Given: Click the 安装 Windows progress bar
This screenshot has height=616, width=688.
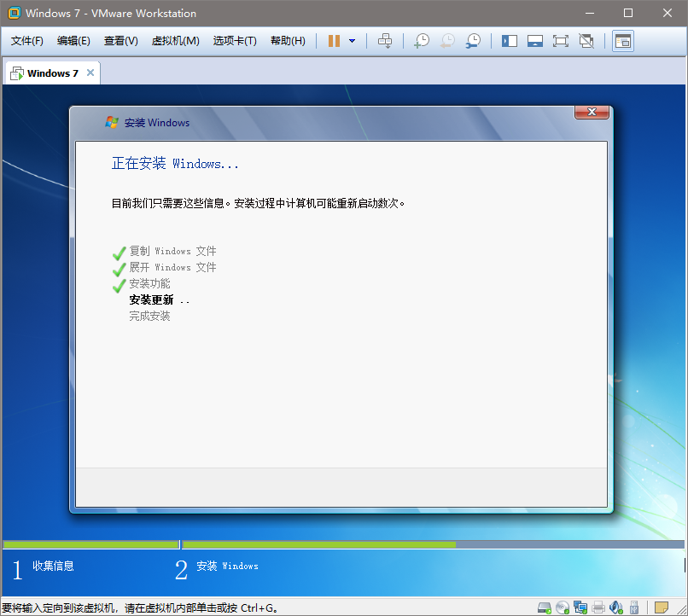Looking at the screenshot, I should [x=433, y=544].
